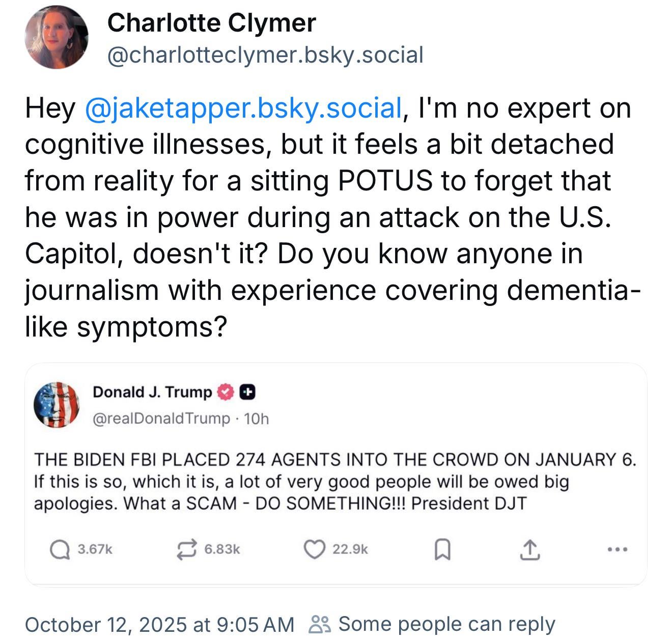The image size is (672, 642).
Task: Like the quoted post with heart icon
Action: click(x=314, y=549)
